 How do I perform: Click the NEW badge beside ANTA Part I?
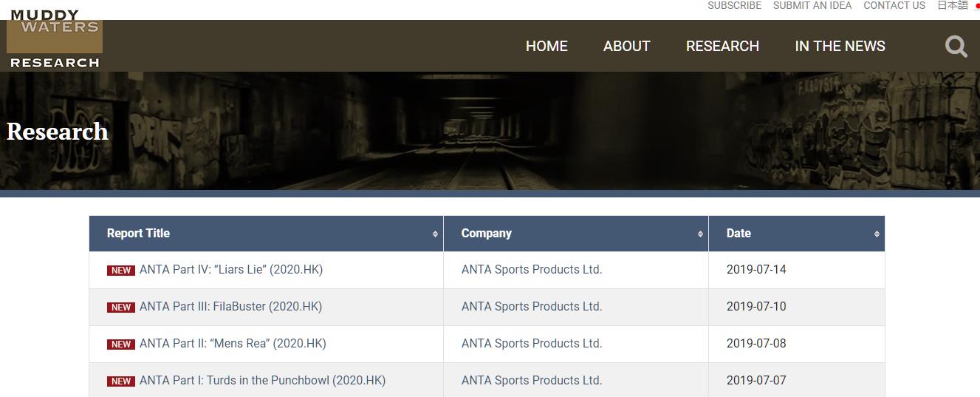tap(121, 381)
